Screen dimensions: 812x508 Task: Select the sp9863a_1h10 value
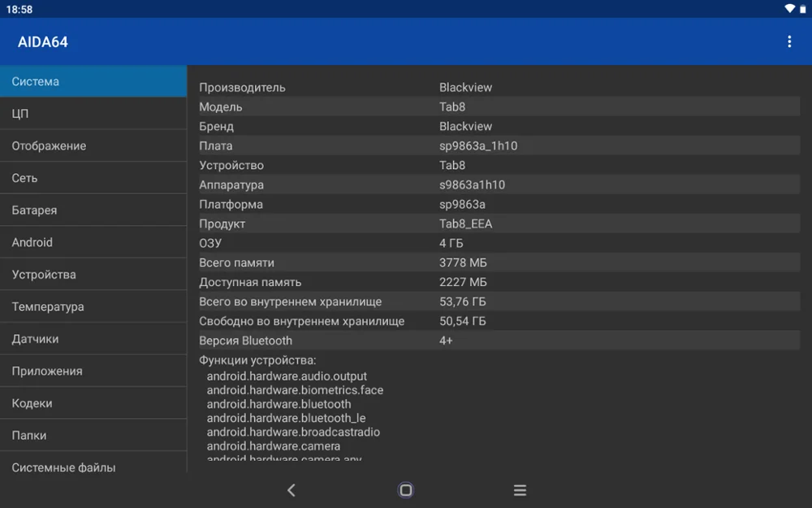pyautogui.click(x=478, y=146)
